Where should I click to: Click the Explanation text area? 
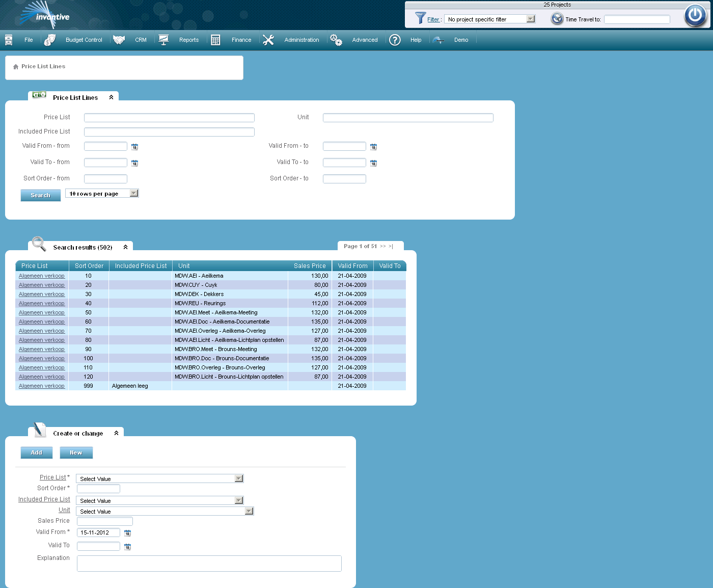pos(209,564)
